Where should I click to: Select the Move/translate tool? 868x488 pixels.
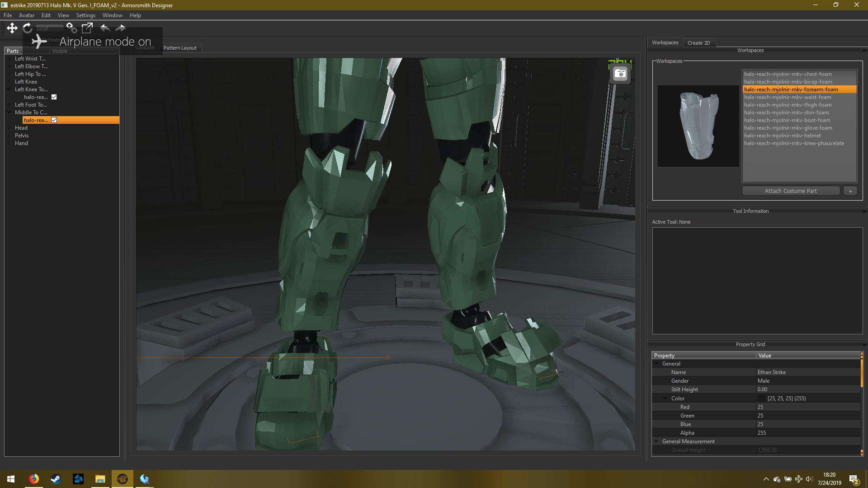click(x=12, y=28)
